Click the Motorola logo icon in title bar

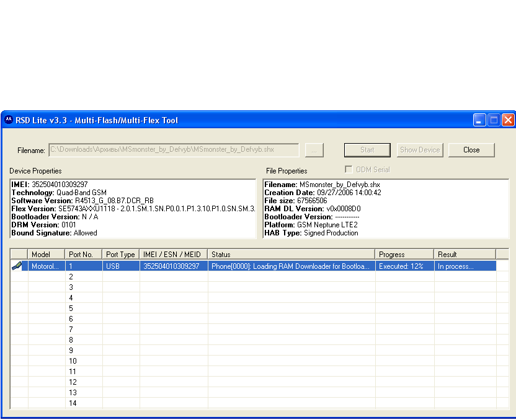pyautogui.click(x=9, y=120)
